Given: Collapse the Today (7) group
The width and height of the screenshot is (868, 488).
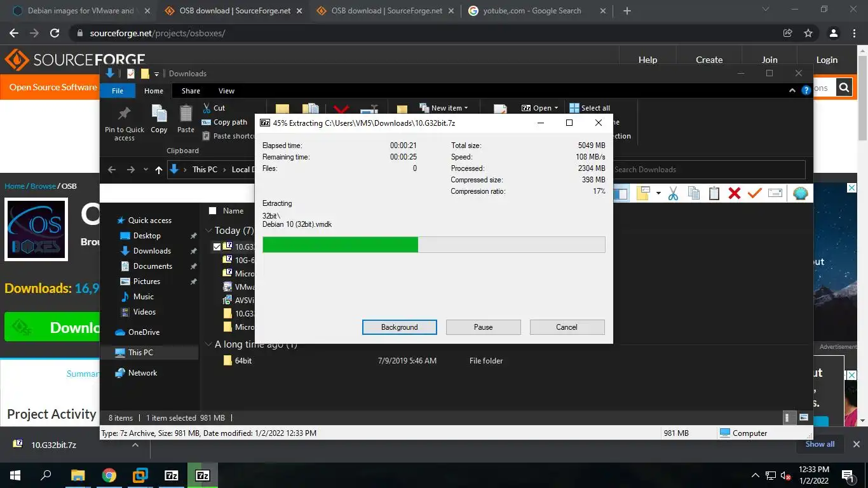Looking at the screenshot, I should (x=208, y=231).
